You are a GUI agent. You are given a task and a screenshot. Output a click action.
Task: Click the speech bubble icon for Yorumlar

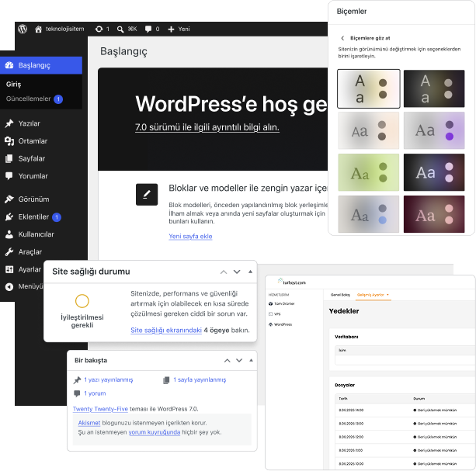[x=9, y=176]
